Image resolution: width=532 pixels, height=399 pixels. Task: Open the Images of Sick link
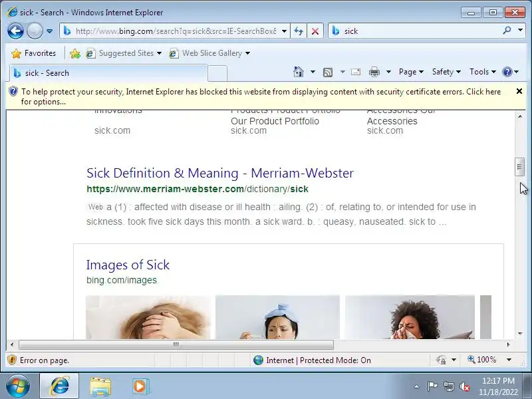tap(128, 265)
